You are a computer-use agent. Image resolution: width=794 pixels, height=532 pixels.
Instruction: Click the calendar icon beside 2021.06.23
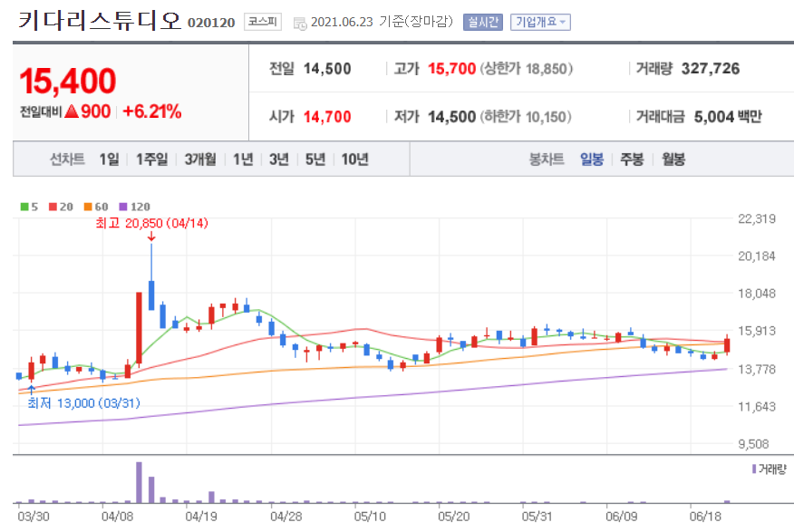pyautogui.click(x=300, y=24)
